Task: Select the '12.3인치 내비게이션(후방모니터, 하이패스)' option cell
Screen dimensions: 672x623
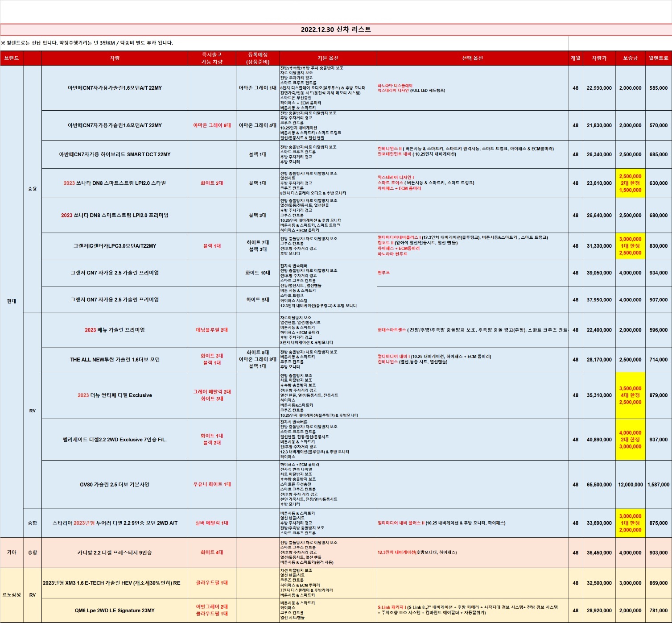Action: (x=473, y=552)
